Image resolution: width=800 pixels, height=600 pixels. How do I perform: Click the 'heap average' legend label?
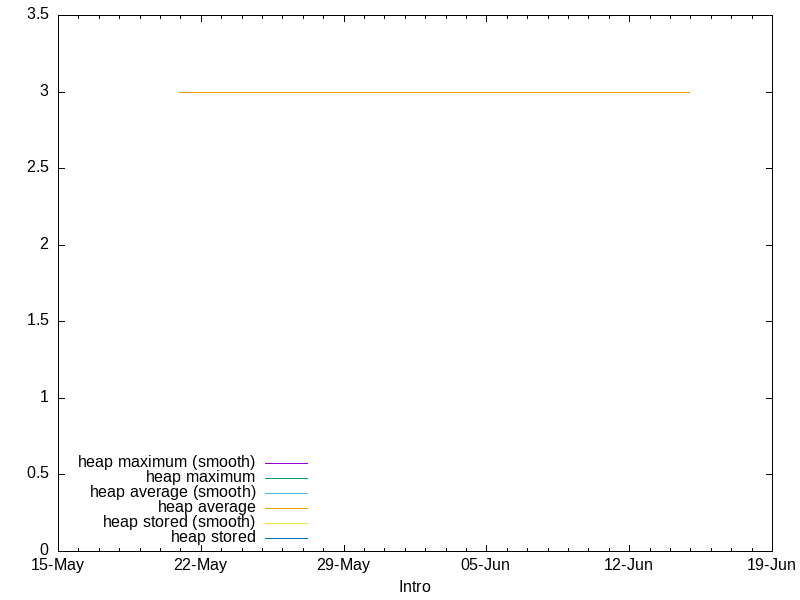tap(207, 507)
